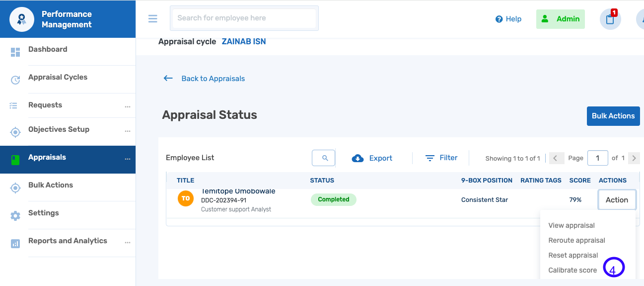Expand the Objectives Setup submenu dots

click(128, 131)
